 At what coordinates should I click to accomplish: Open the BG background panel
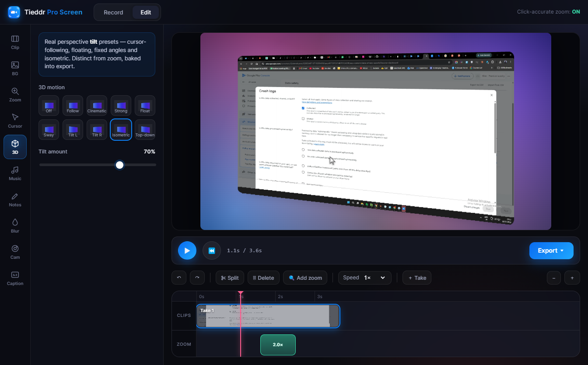tap(15, 69)
